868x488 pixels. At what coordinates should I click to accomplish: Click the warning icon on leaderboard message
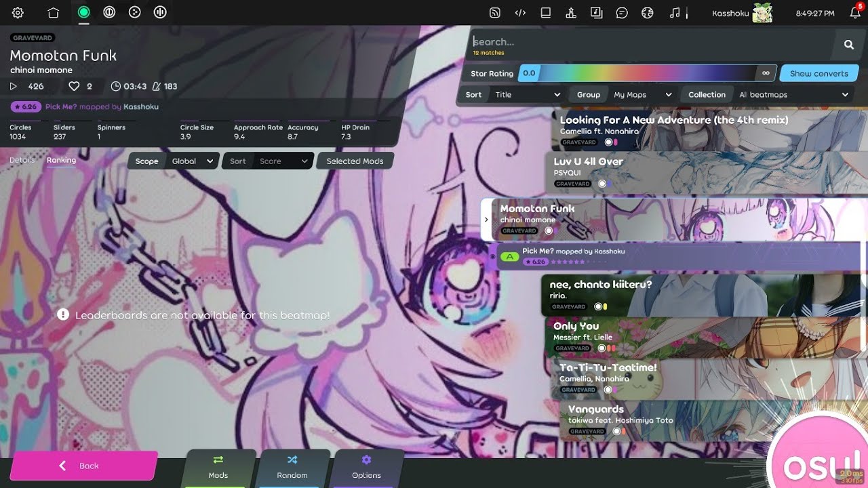click(63, 314)
